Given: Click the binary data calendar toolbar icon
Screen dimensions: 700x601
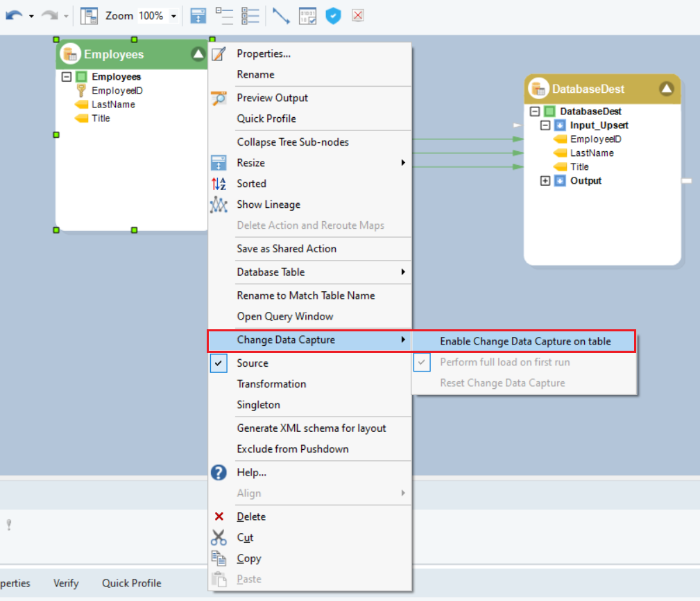Looking at the screenshot, I should point(307,15).
